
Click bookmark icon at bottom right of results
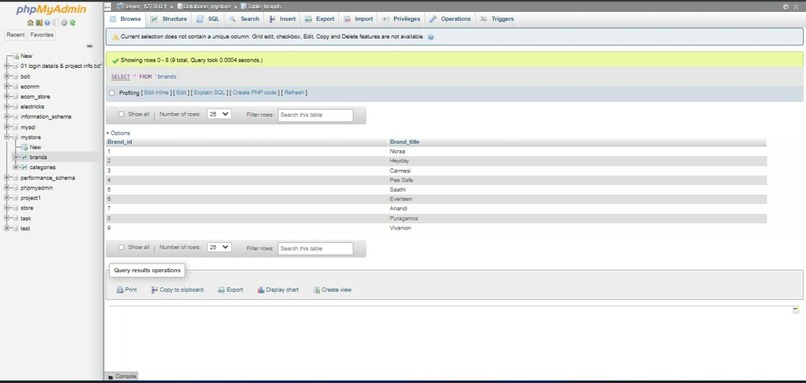(796, 310)
